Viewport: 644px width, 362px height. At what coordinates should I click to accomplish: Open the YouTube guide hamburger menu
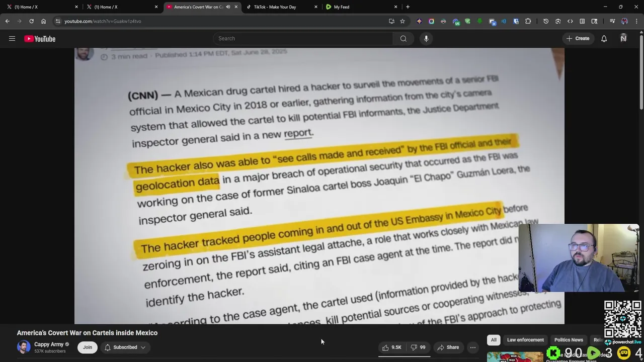pos(12,39)
